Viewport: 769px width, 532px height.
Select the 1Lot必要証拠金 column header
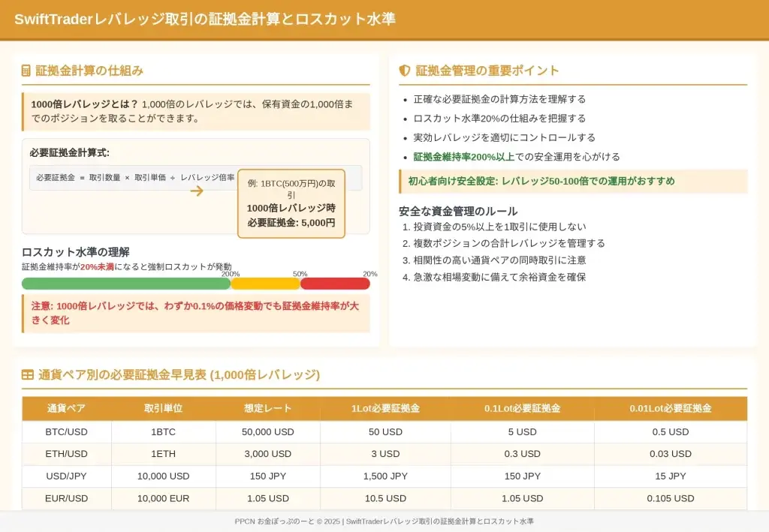(x=385, y=408)
